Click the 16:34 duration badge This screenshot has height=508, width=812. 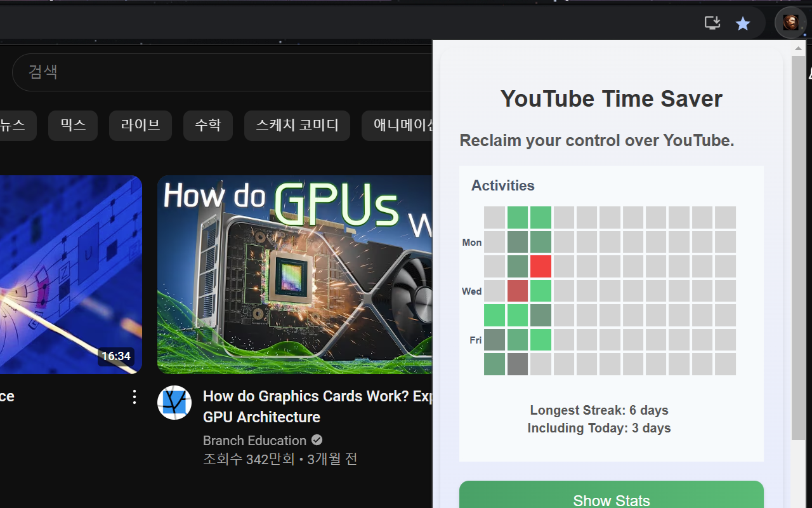116,356
